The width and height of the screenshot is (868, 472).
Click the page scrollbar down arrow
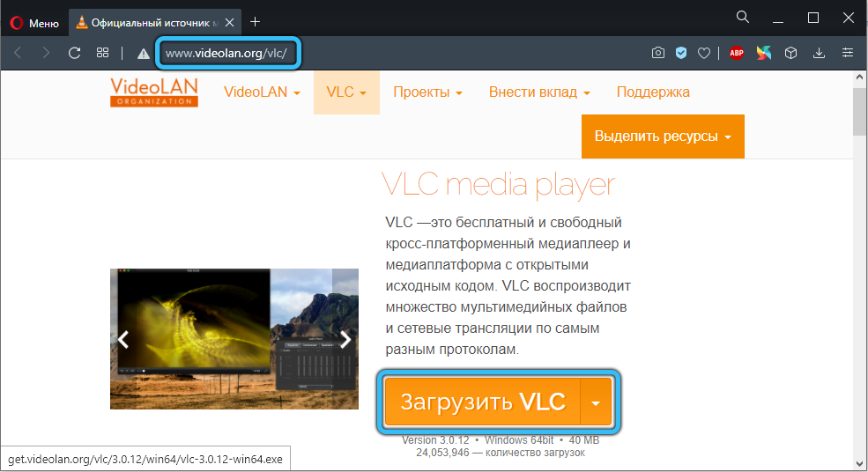coord(860,464)
